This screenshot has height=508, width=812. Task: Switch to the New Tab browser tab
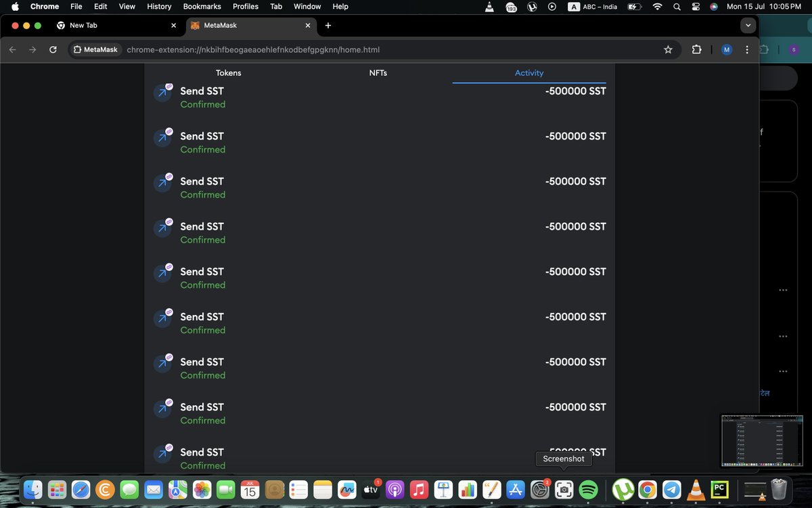pos(116,25)
